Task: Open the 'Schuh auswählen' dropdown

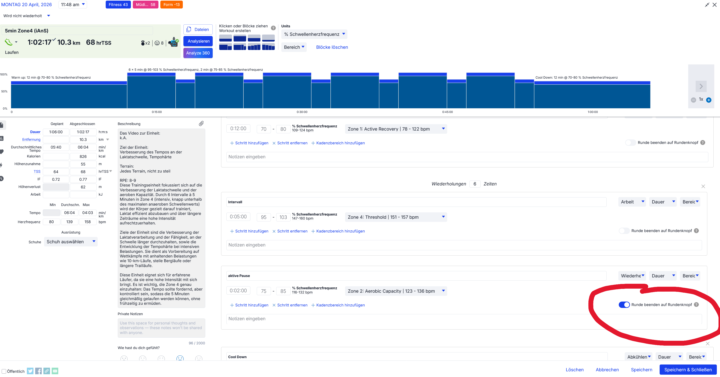Action: pos(71,242)
